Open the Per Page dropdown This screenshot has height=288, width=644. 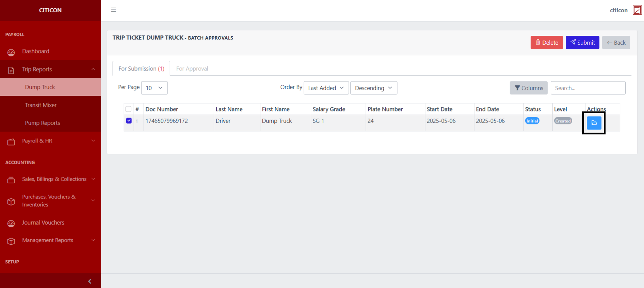(154, 88)
